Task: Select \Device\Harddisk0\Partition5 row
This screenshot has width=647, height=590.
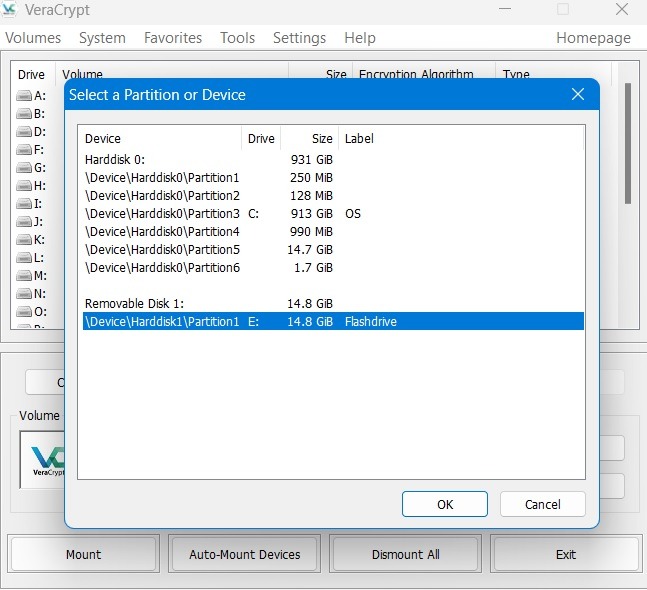Action: pos(333,250)
